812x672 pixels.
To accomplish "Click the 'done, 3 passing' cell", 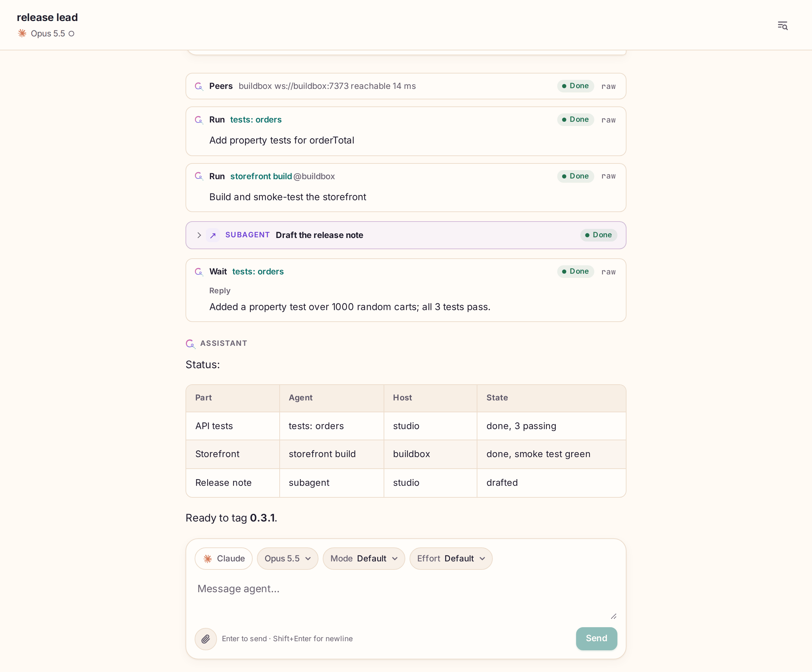I will (551, 426).
